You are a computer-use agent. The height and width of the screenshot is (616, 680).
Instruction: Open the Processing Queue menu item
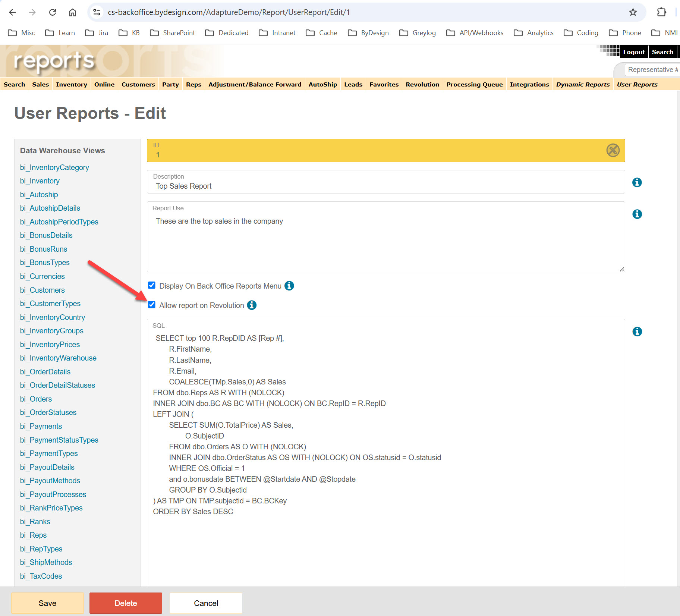point(474,84)
